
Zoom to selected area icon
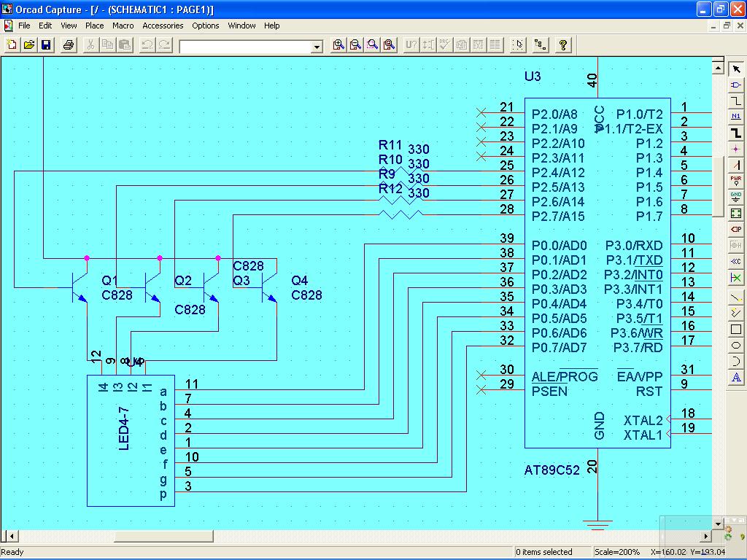[373, 44]
